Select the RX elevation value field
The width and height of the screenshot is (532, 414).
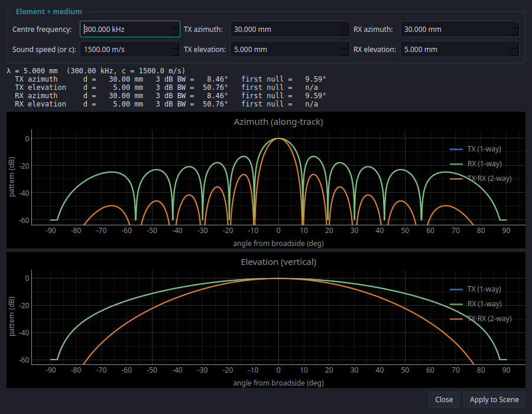[x=459, y=50]
